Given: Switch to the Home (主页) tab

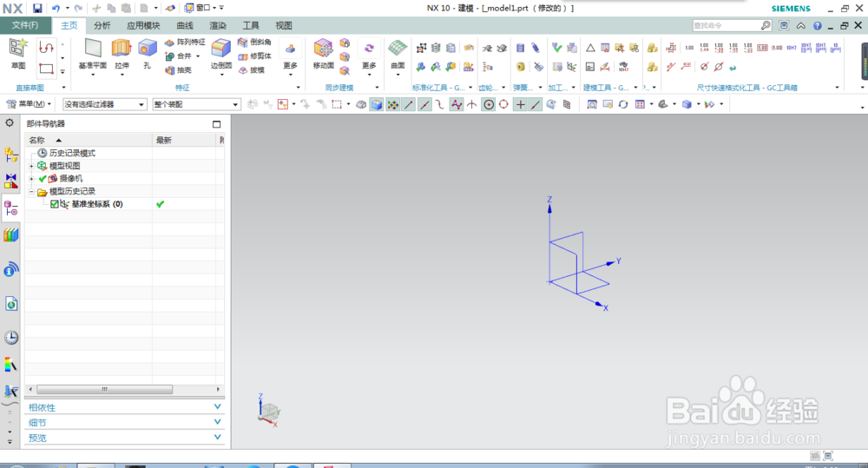Looking at the screenshot, I should coord(69,25).
